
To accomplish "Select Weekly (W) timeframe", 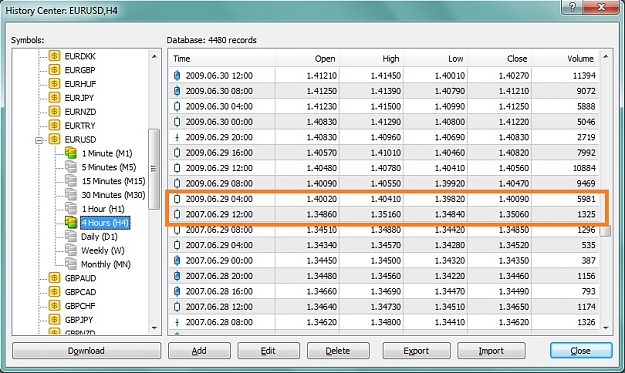I will coord(103,251).
